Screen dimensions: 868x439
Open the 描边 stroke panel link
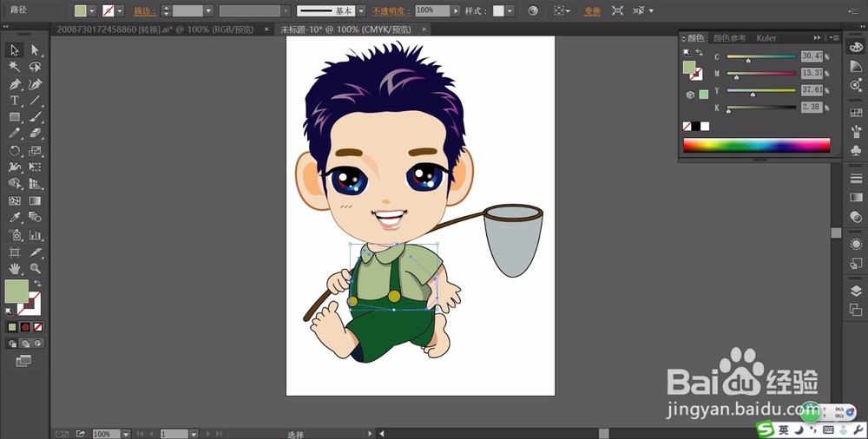[x=145, y=11]
